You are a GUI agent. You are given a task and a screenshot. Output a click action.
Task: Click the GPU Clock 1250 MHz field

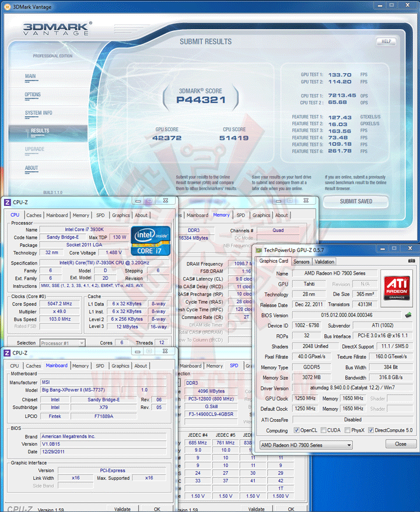305,398
